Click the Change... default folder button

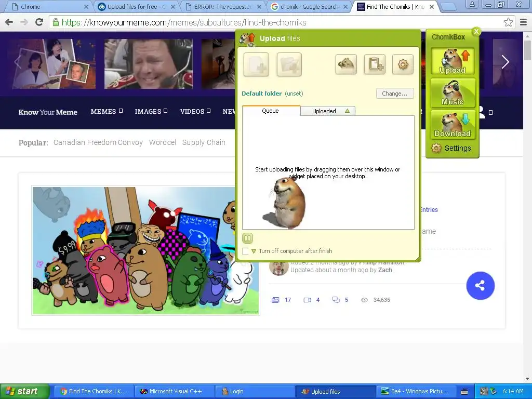point(395,94)
